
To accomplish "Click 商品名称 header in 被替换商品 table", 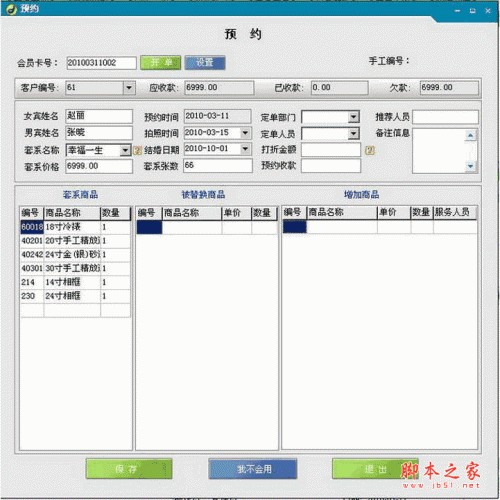I will tap(192, 213).
